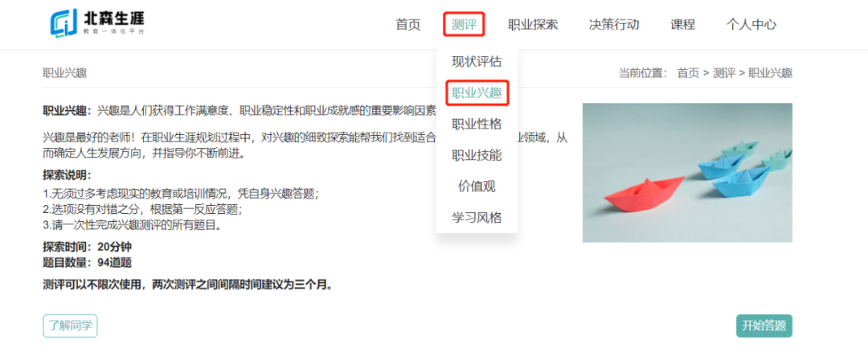Screen dimensions: 868x357
Task: Open 个人中心 in the top navigation
Action: [751, 24]
